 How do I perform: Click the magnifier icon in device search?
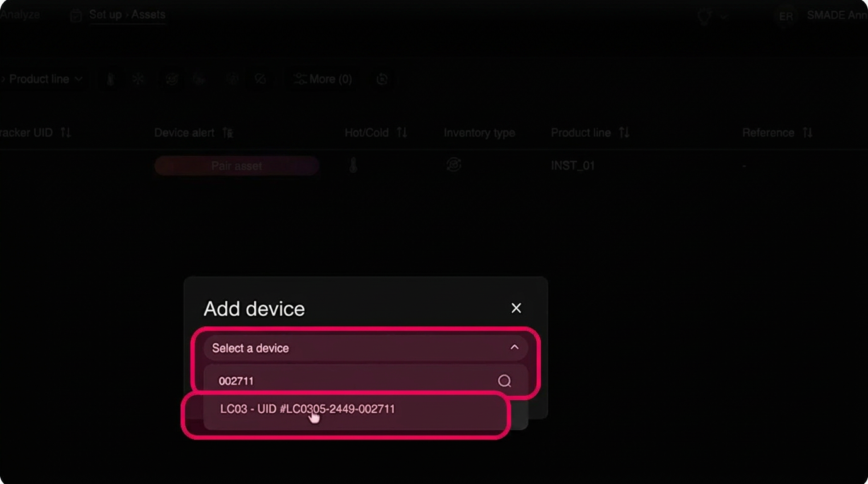click(x=504, y=381)
